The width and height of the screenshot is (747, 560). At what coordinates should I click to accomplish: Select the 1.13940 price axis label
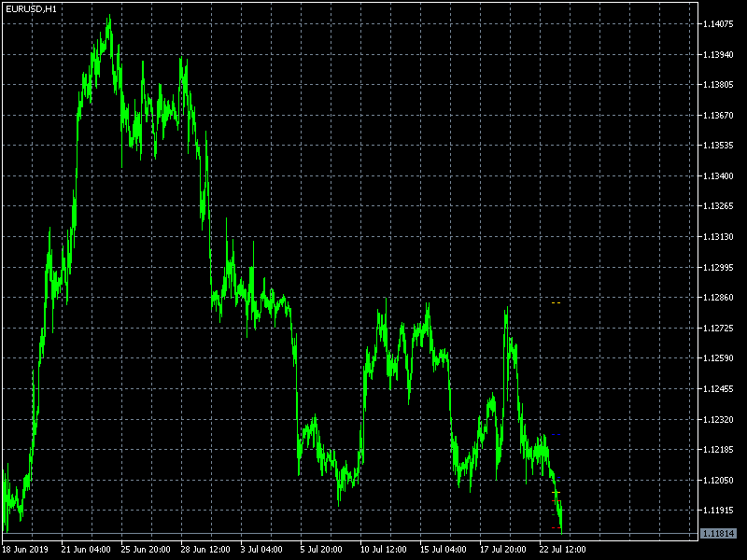[718, 55]
